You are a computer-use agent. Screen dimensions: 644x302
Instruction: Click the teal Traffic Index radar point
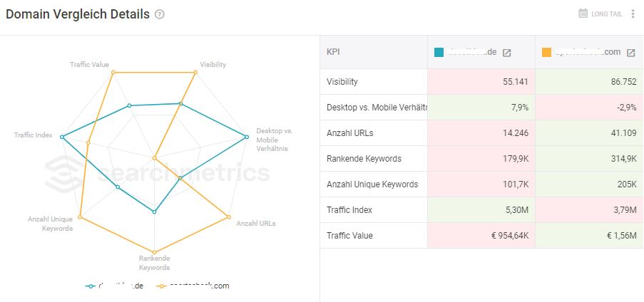(61, 137)
